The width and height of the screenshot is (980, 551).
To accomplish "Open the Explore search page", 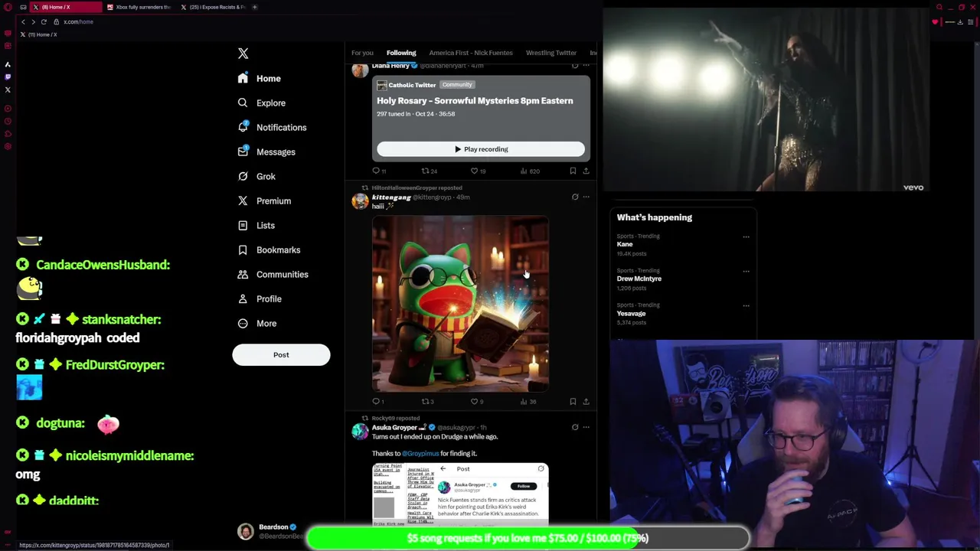I will [261, 103].
